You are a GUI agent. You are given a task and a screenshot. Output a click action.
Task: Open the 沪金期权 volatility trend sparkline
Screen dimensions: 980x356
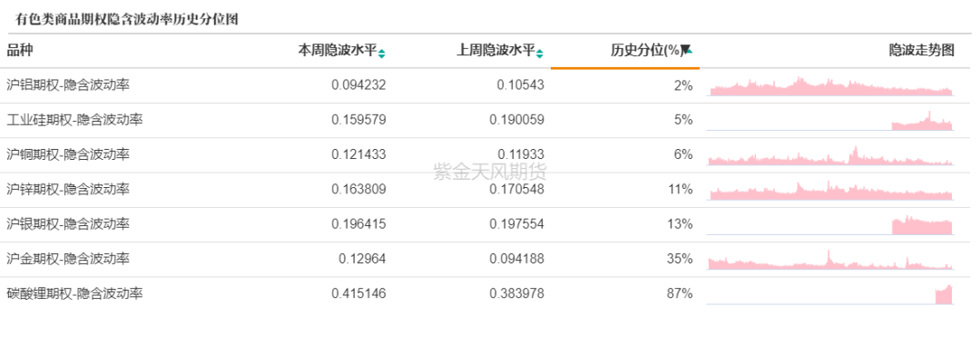tap(830, 260)
